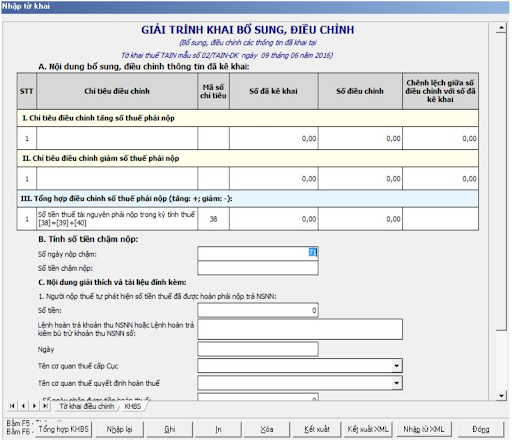The width and height of the screenshot is (512, 441).
Task: Click the Nhập lại button
Action: [119, 429]
